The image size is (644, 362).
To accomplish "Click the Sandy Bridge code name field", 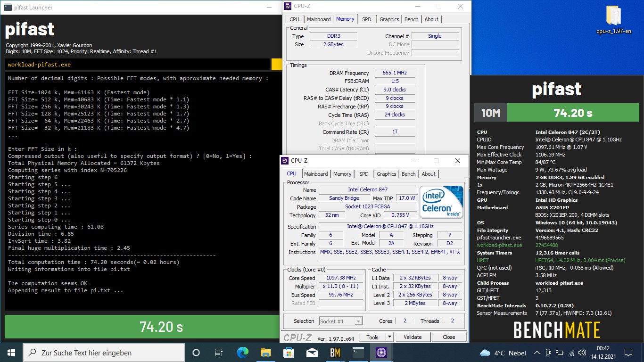I will coord(344,198).
